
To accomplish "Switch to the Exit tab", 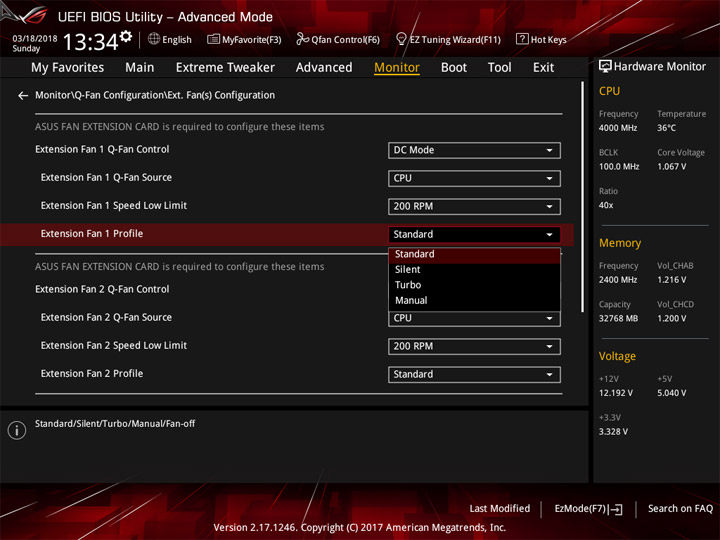I will 543,68.
